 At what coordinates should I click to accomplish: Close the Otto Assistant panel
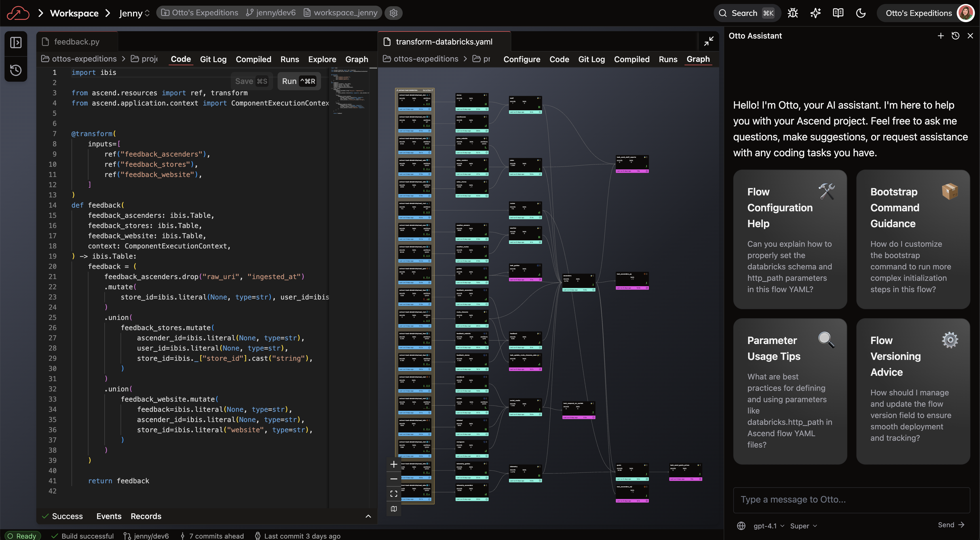(970, 36)
